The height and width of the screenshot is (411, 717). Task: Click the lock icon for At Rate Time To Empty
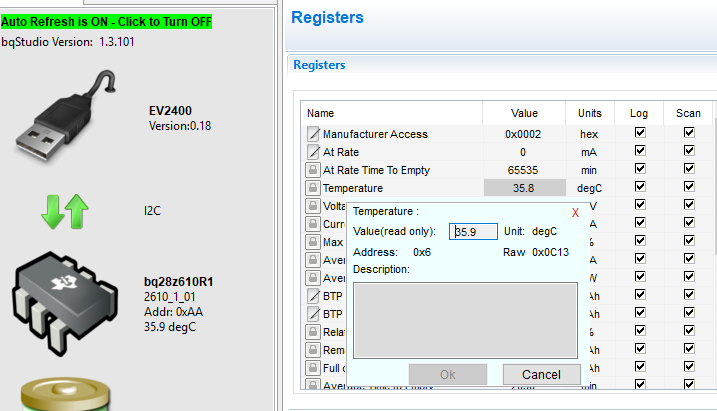(313, 170)
